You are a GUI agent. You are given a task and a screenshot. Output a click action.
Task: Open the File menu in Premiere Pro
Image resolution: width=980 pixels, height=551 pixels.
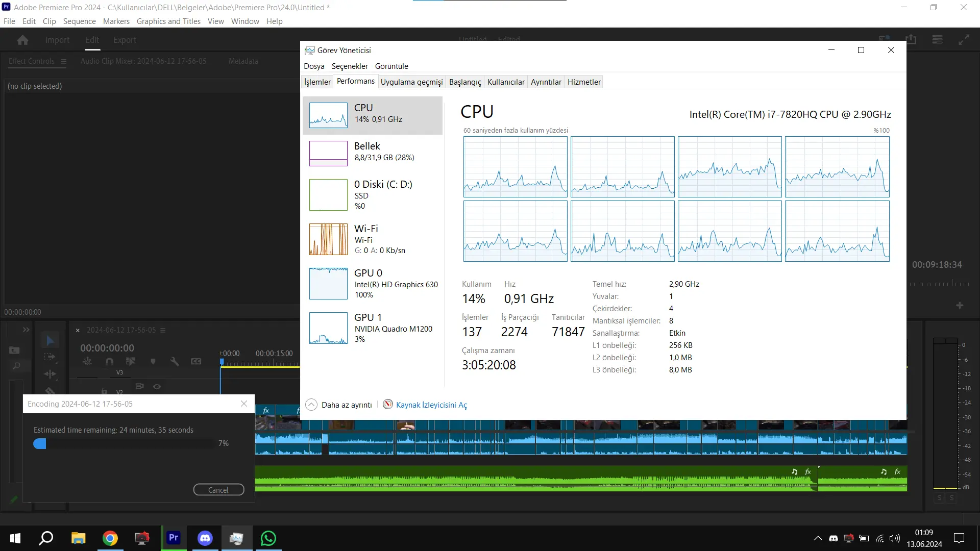point(9,21)
